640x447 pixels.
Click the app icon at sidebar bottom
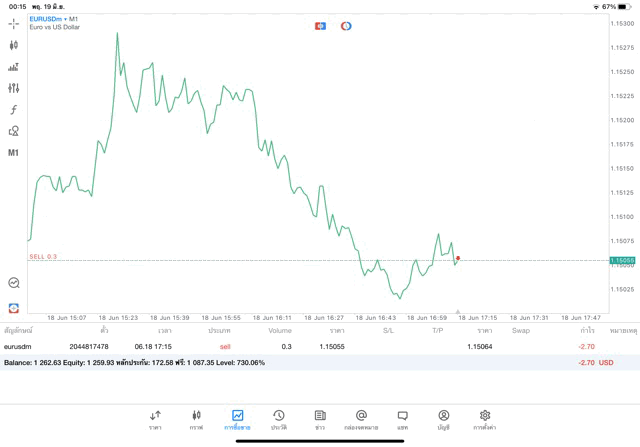(x=13, y=308)
